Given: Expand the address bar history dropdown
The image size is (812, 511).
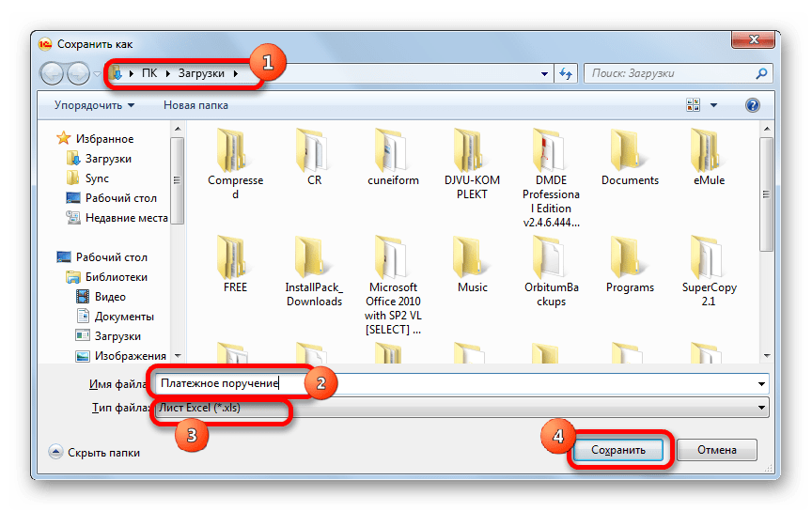Looking at the screenshot, I should (544, 73).
